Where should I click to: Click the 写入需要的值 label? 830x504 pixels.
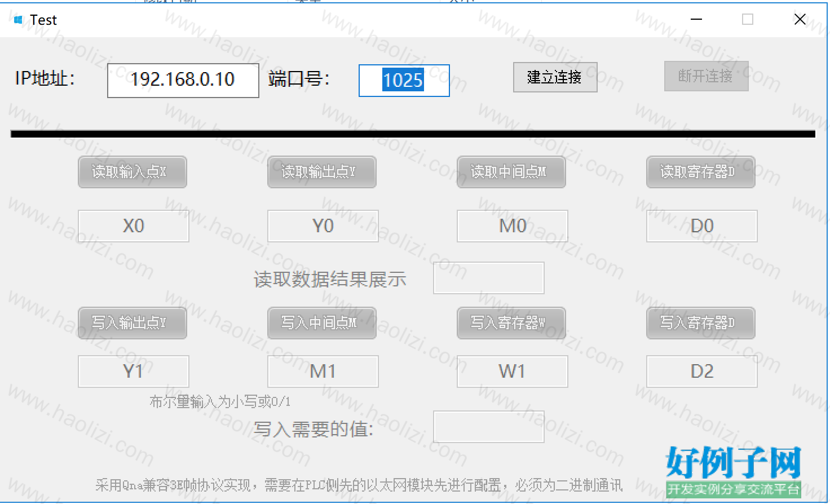[314, 430]
